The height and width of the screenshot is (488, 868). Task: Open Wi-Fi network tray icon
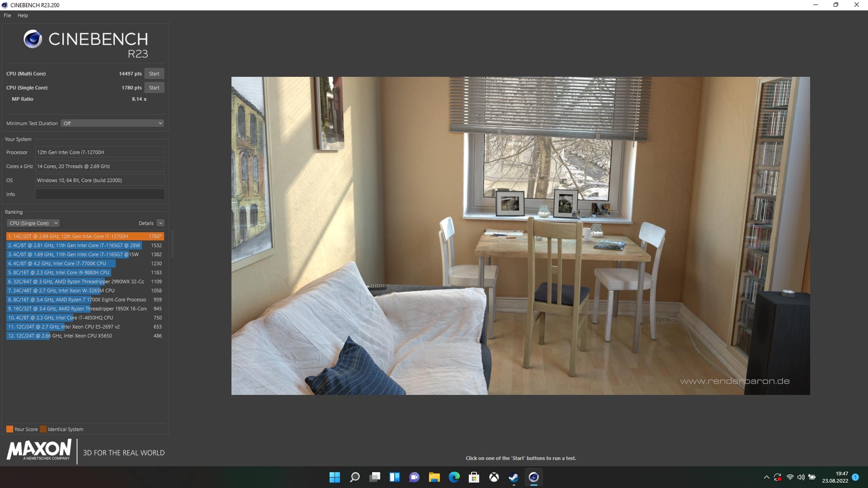[x=790, y=477]
